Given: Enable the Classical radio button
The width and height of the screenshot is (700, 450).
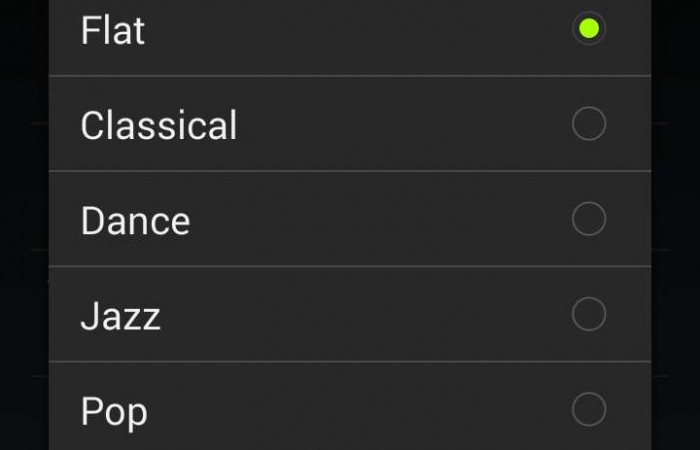Looking at the screenshot, I should click(588, 124).
